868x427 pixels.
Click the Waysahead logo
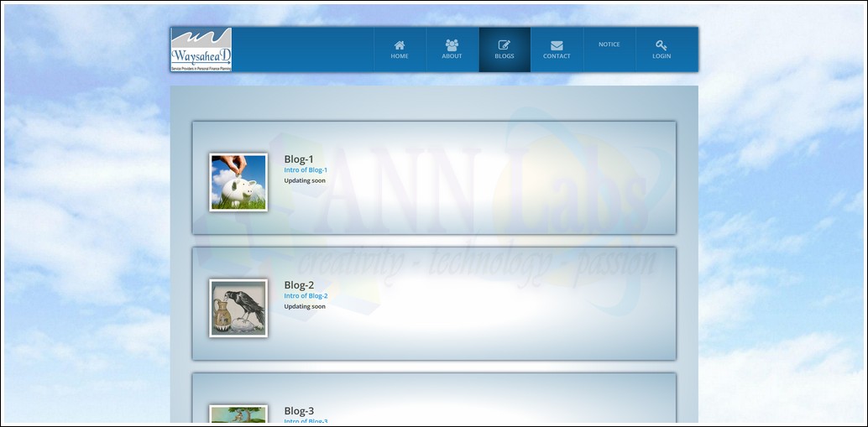201,49
